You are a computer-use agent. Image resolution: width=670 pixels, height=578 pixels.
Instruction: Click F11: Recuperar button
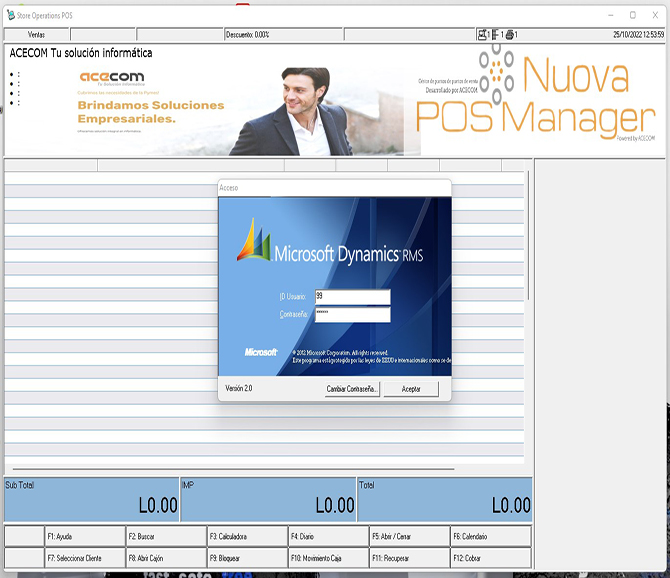point(410,558)
